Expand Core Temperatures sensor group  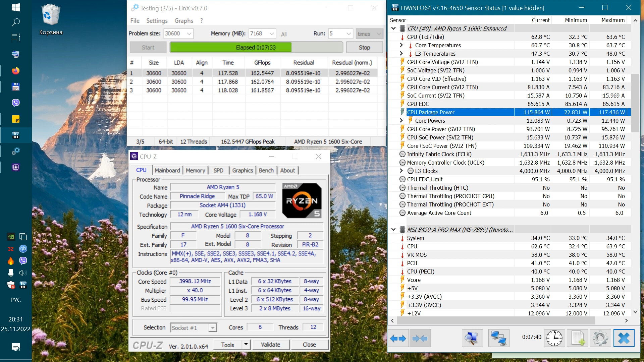(x=401, y=45)
